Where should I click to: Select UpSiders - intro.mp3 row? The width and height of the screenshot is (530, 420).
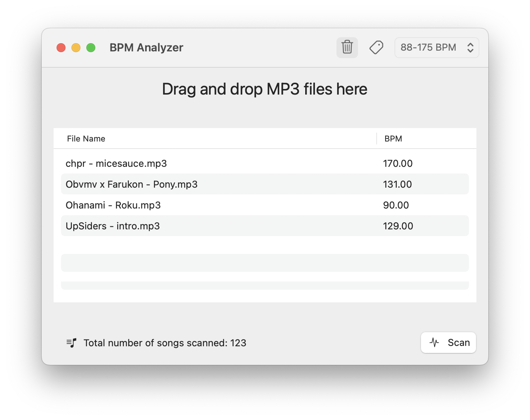click(265, 226)
